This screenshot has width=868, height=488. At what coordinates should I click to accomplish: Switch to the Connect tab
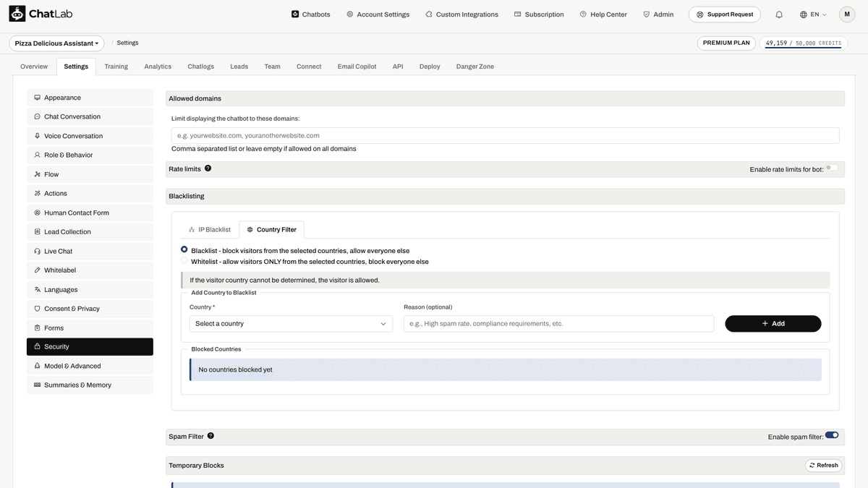[309, 67]
